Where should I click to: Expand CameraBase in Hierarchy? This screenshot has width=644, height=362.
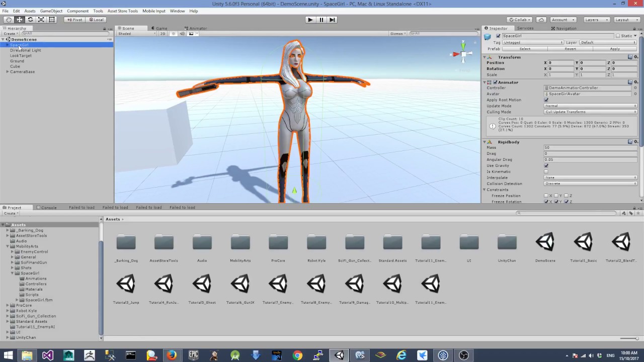pos(8,72)
